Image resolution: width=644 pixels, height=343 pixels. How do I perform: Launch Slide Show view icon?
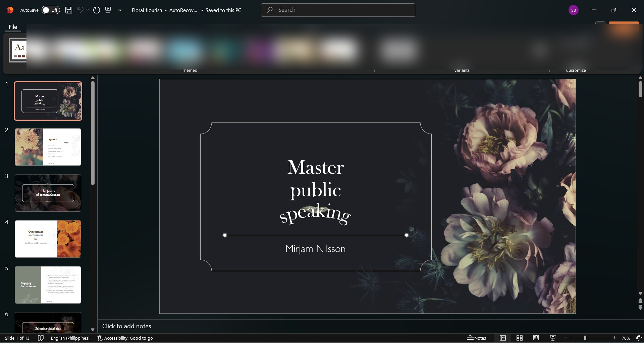pos(553,338)
